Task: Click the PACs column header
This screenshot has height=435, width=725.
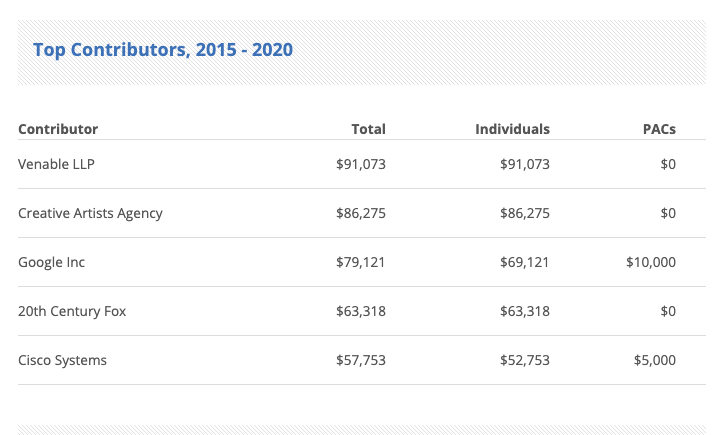Action: coord(659,129)
